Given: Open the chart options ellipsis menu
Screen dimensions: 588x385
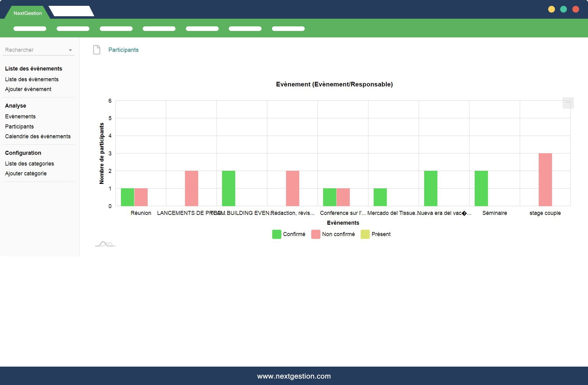Looking at the screenshot, I should point(568,103).
